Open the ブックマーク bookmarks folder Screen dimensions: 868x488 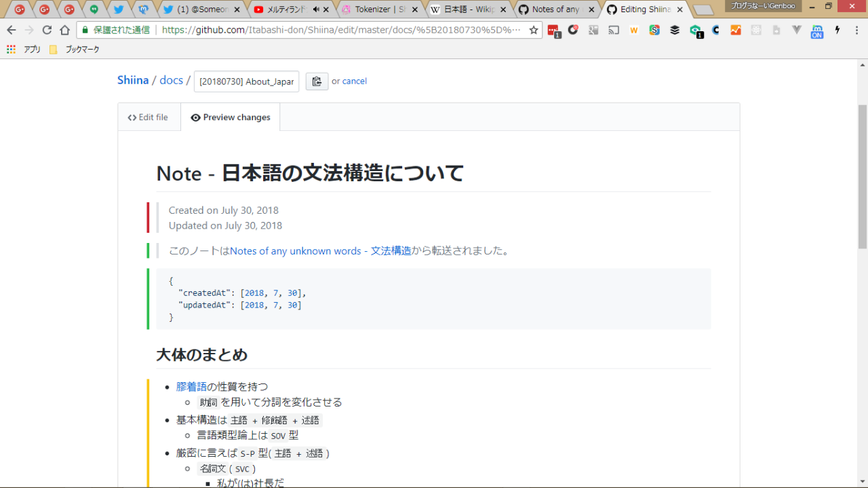75,50
